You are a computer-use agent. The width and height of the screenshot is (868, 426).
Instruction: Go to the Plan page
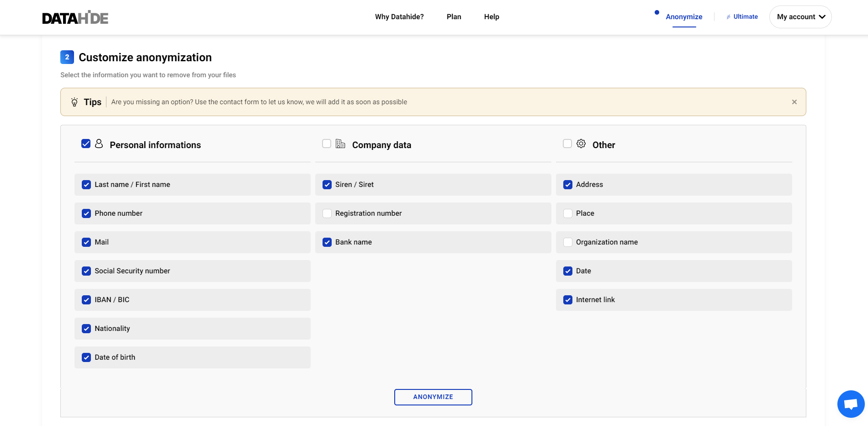click(x=454, y=17)
